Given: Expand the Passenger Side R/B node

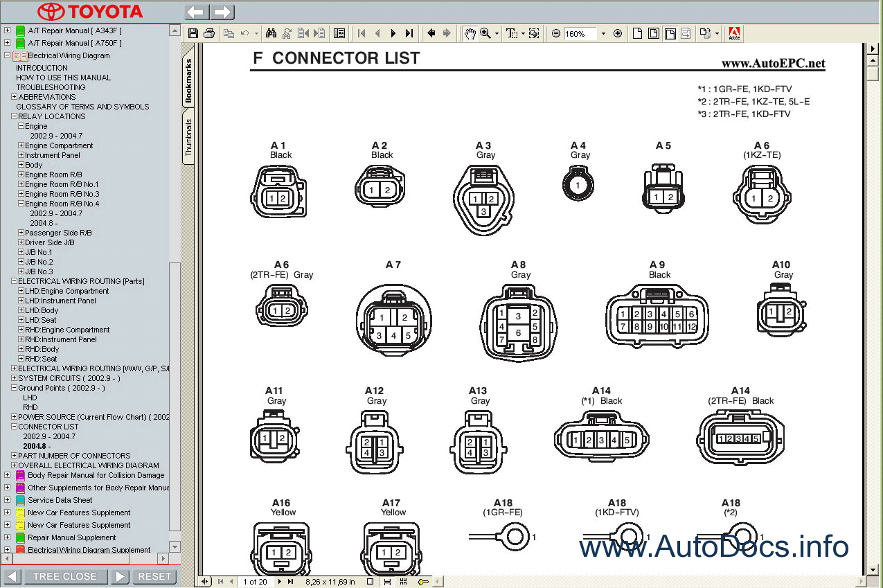Looking at the screenshot, I should pyautogui.click(x=21, y=233).
